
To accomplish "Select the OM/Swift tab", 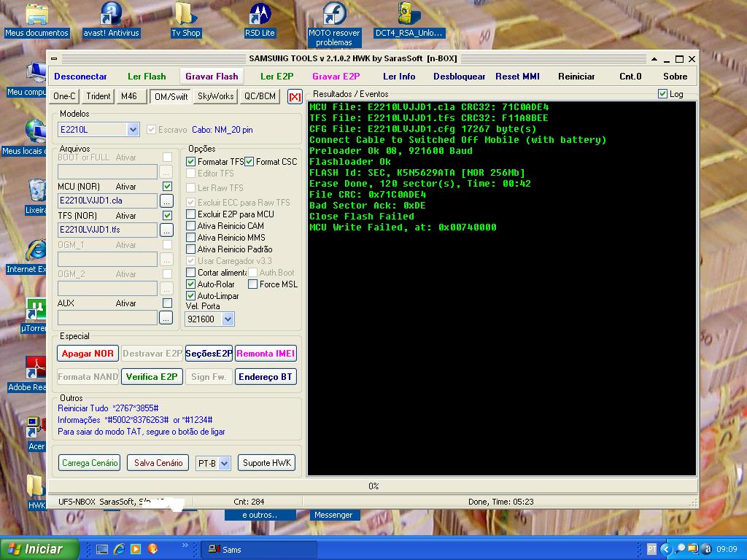I will click(171, 97).
